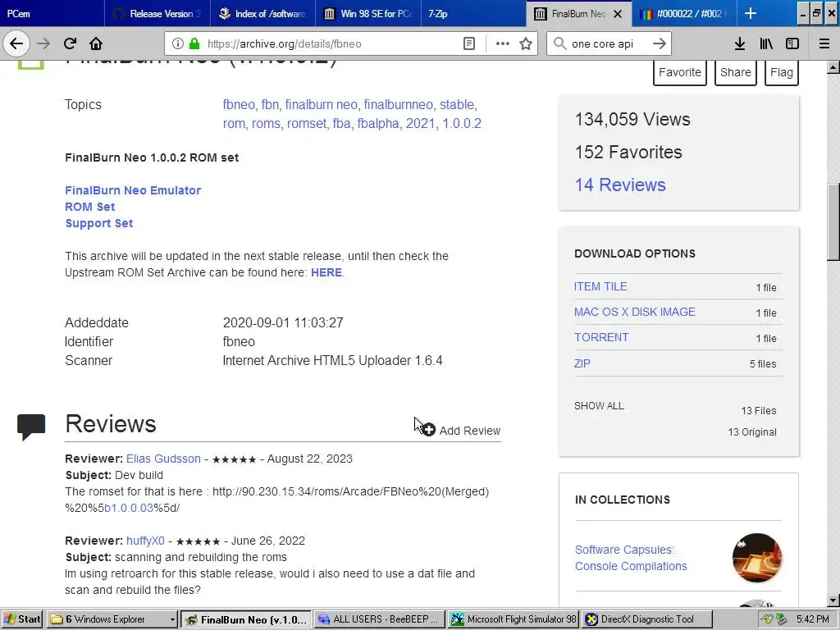Click the system tray clock 5:42 PM

coord(812,619)
